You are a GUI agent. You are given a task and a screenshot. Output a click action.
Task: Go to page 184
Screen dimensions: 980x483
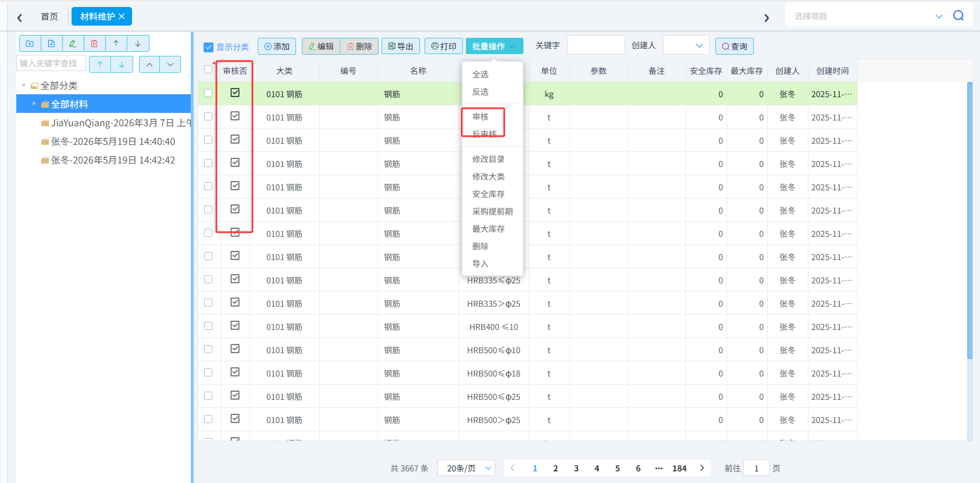(679, 468)
